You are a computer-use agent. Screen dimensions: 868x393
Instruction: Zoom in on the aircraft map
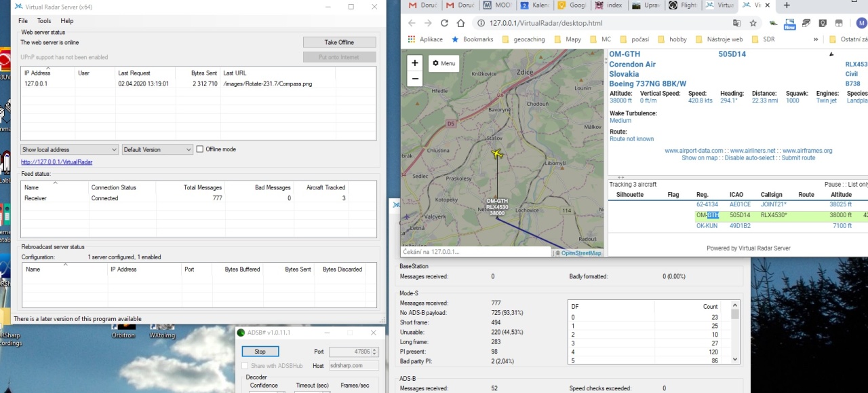(x=415, y=63)
